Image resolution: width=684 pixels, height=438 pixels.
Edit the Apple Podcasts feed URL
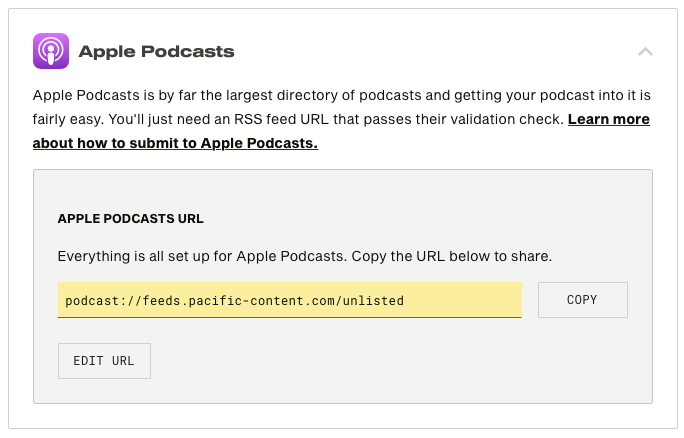click(x=104, y=361)
